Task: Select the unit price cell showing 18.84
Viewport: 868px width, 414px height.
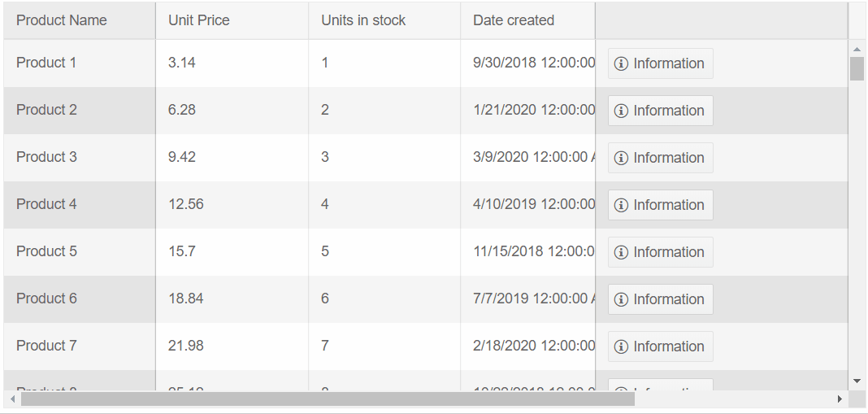Action: (x=186, y=299)
